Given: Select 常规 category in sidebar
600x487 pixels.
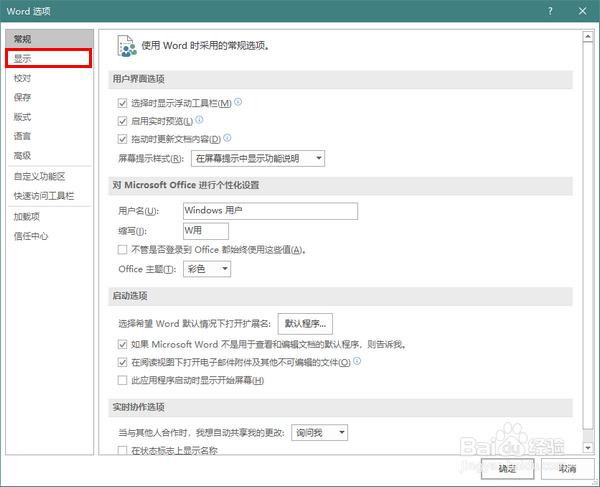Looking at the screenshot, I should coord(49,39).
